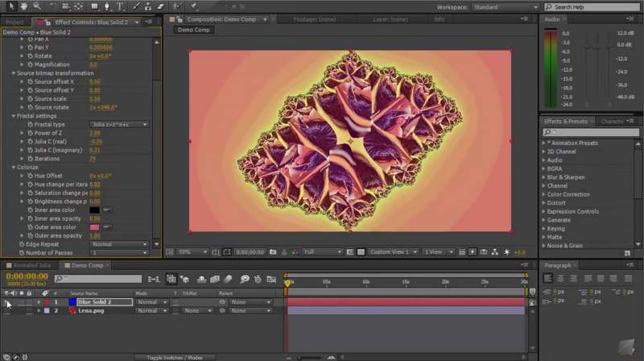This screenshot has height=361, width=644.
Task: Expand the Color Correction effects category
Action: coord(568,194)
